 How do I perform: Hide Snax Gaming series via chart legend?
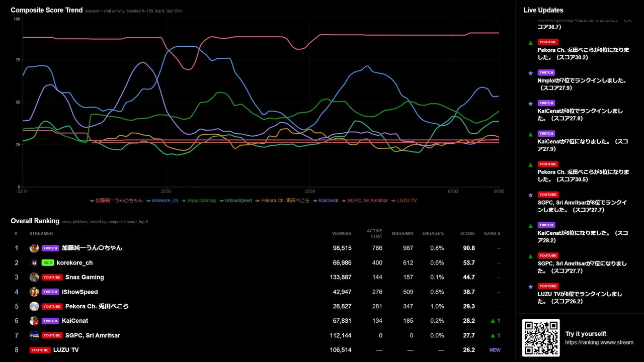click(198, 201)
